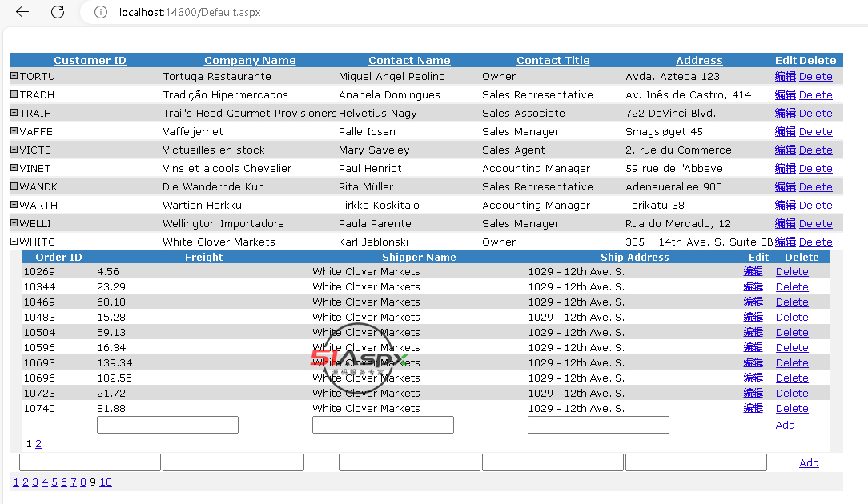The height and width of the screenshot is (504, 868).
Task: Expand orders for WARTH customer
Action: click(14, 205)
